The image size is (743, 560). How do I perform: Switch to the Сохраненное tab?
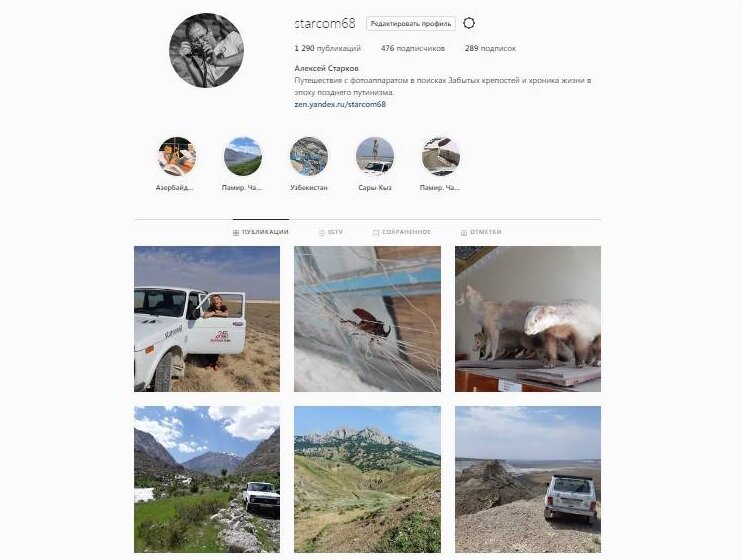point(402,232)
